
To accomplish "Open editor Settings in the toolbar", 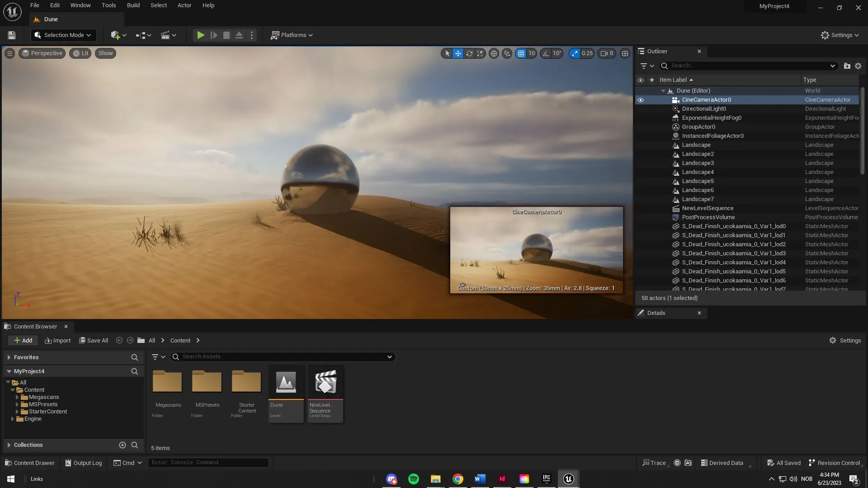I will click(x=840, y=35).
